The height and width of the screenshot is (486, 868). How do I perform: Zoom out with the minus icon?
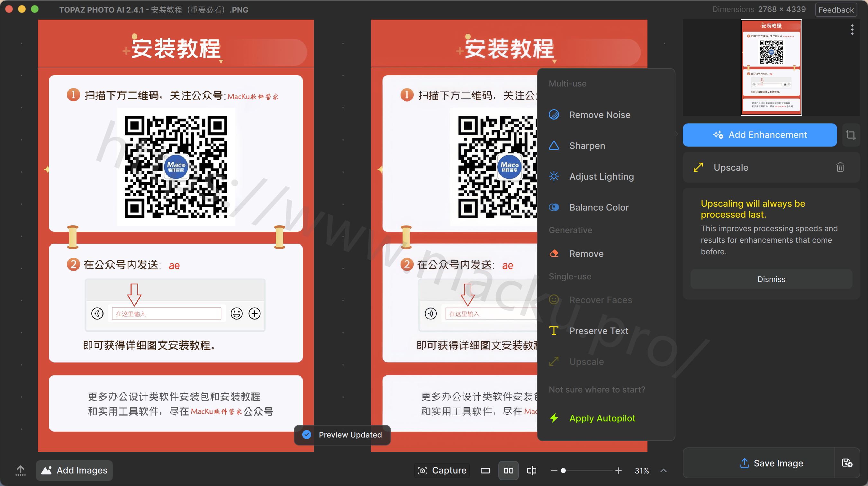click(x=554, y=470)
